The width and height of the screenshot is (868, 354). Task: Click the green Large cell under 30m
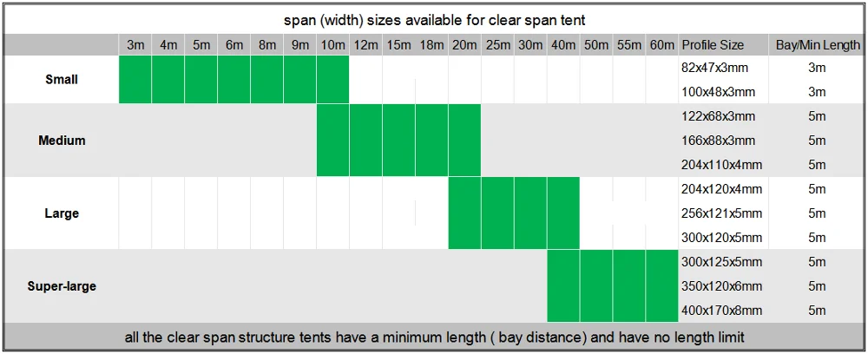tap(529, 213)
